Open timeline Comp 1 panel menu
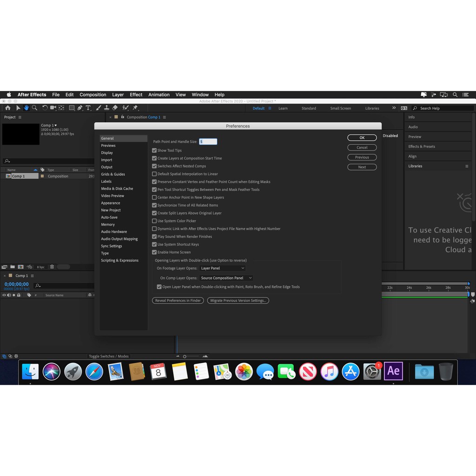 tap(32, 276)
